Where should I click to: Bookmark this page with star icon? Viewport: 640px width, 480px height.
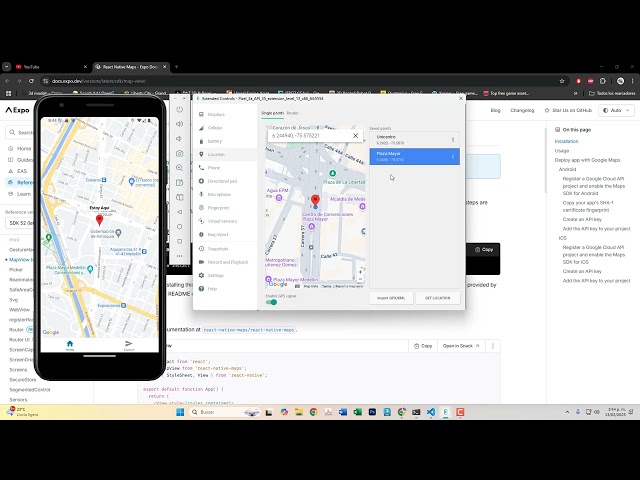tap(562, 81)
